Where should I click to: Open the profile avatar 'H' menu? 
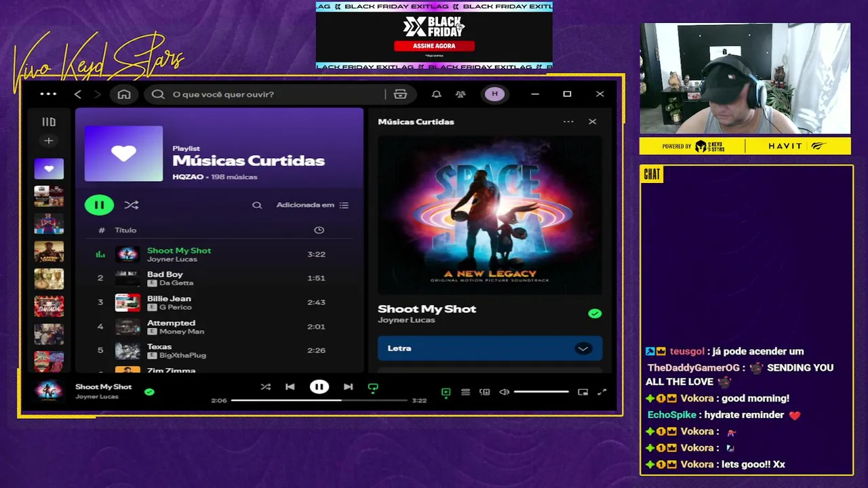[x=494, y=94]
